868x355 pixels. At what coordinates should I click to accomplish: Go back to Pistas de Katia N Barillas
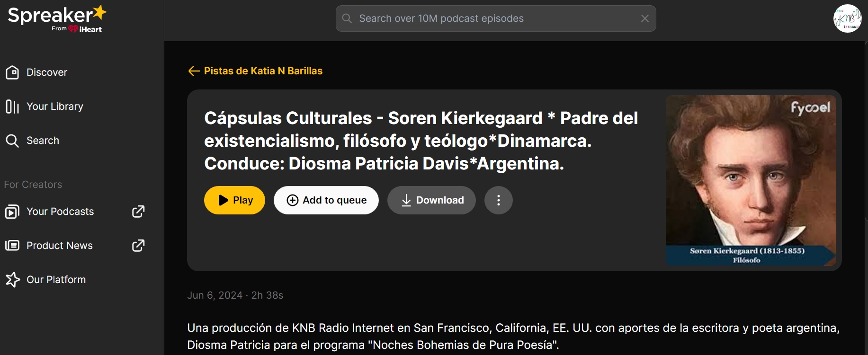255,71
